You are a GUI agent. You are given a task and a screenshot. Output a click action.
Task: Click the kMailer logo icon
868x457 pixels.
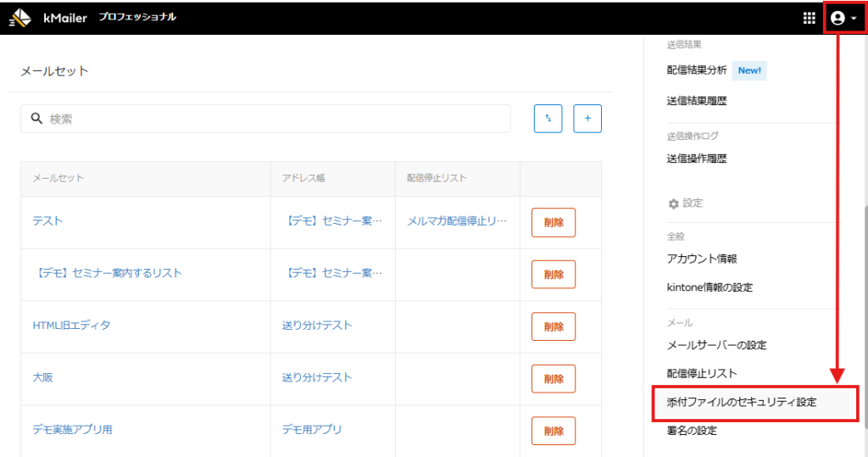pyautogui.click(x=20, y=18)
